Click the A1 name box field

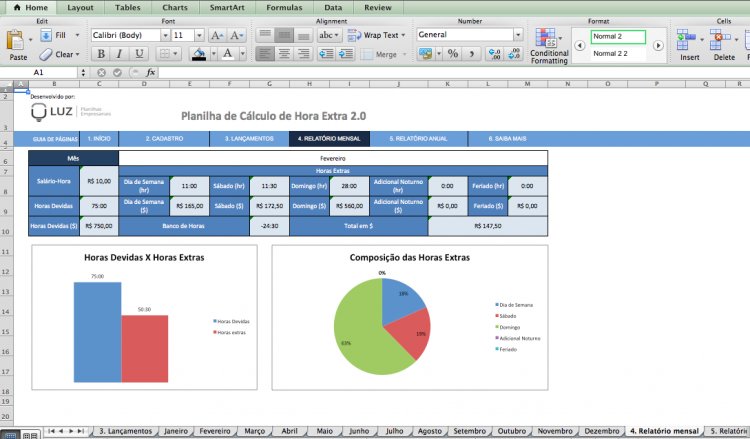click(39, 73)
